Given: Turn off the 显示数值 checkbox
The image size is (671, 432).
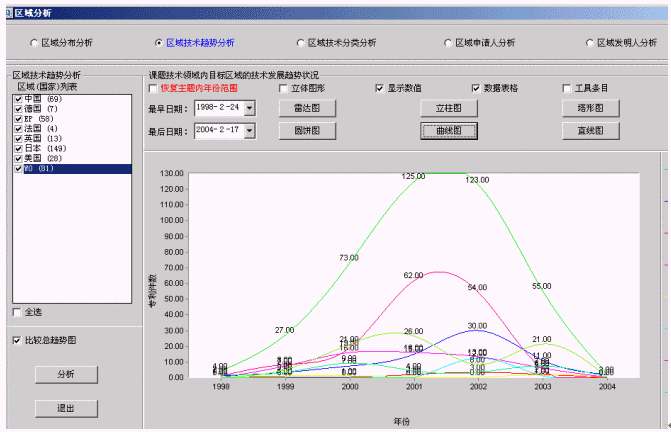Looking at the screenshot, I should 379,88.
